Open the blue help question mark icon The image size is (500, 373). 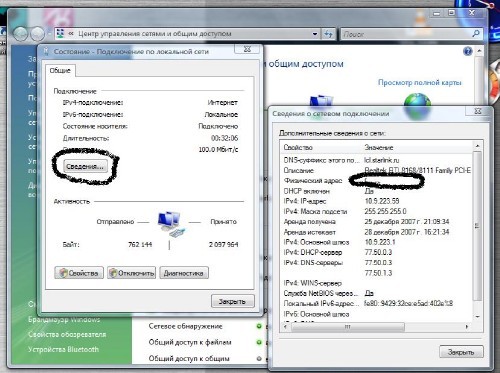click(468, 51)
